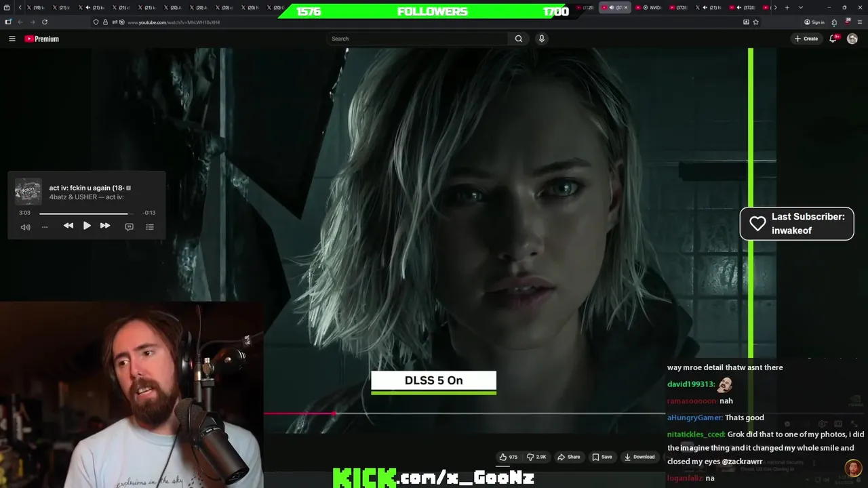Open browser extensions puzzle icon
This screenshot has width=868, height=488.
click(834, 22)
